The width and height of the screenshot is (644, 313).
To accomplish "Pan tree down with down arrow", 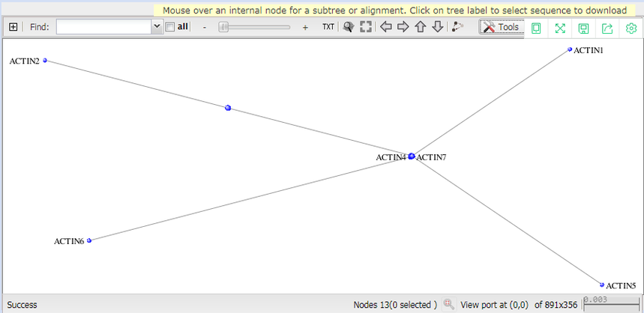I will pos(437,27).
